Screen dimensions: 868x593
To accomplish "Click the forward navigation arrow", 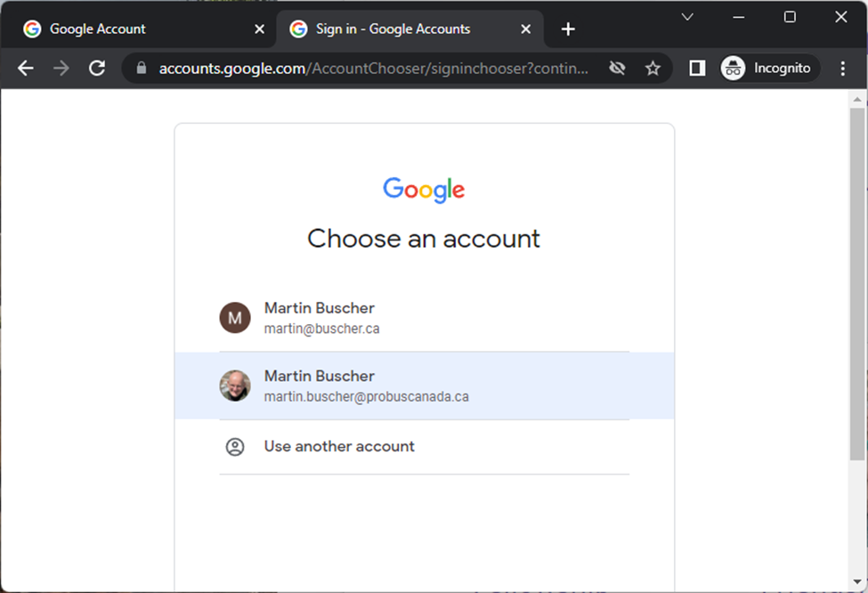I will coord(61,68).
